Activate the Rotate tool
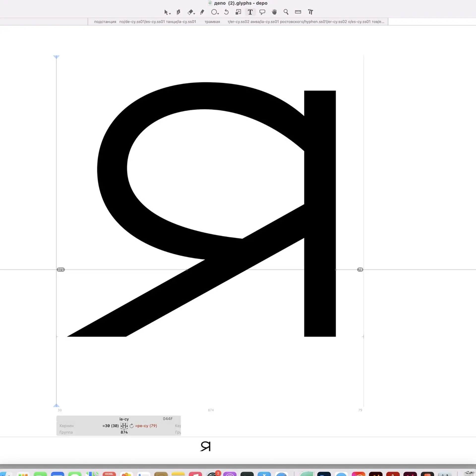 226,12
